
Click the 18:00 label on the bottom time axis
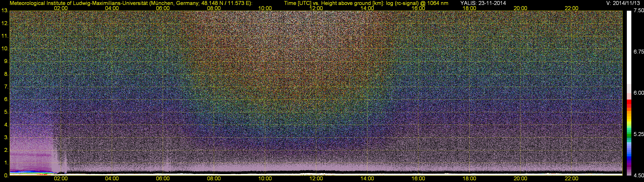point(469,179)
